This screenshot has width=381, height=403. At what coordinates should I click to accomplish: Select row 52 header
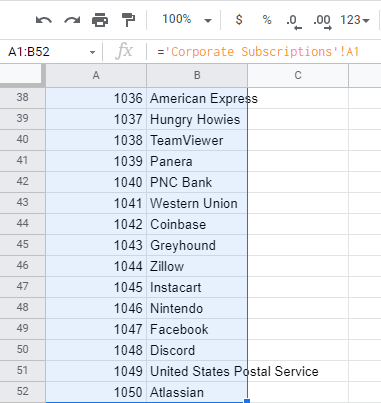pyautogui.click(x=22, y=392)
